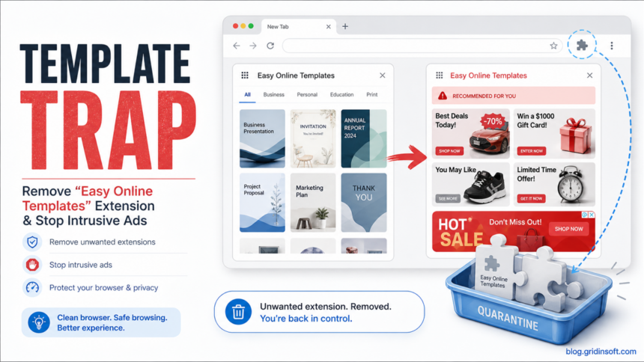644x362 pixels.
Task: Open the Business Presentation template
Action: click(262, 138)
